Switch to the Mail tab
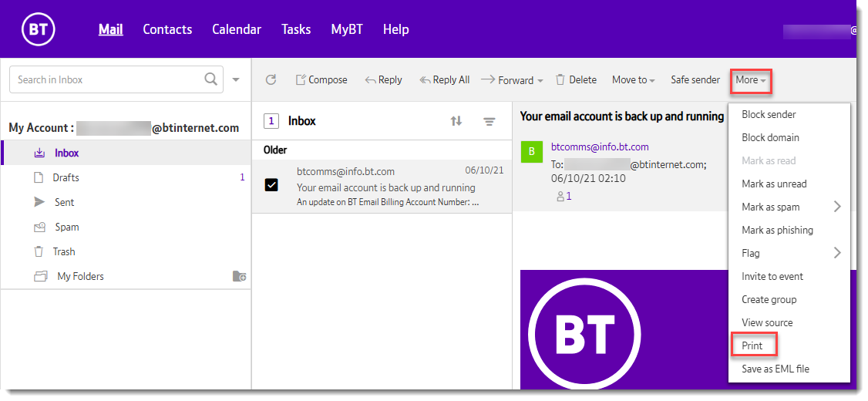This screenshot has height=401, width=868. [111, 29]
